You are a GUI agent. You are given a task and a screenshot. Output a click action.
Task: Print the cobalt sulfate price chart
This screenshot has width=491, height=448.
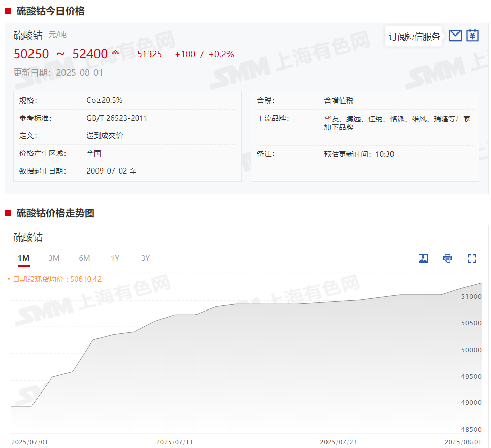tap(447, 258)
